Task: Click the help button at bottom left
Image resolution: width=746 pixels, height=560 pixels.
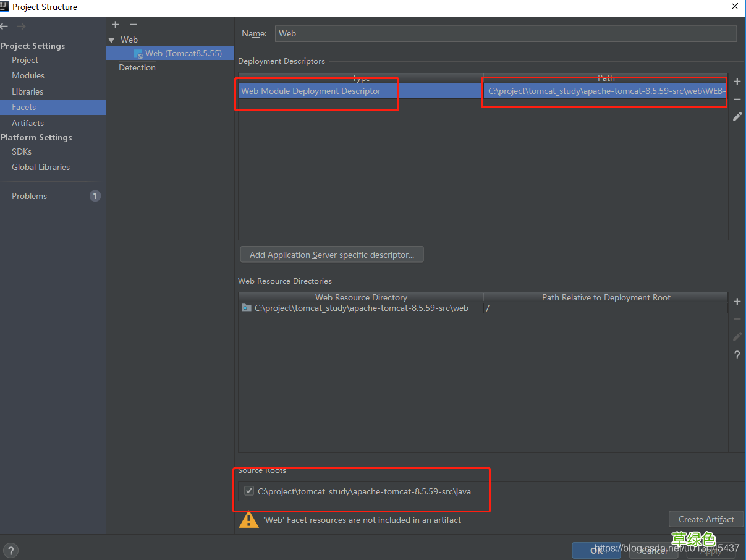Action: click(x=11, y=550)
